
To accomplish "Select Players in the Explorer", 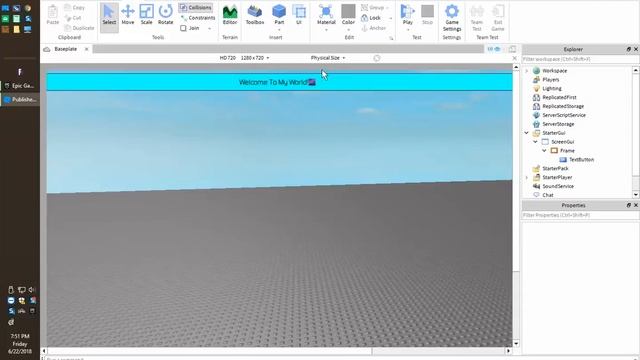I will [551, 80].
